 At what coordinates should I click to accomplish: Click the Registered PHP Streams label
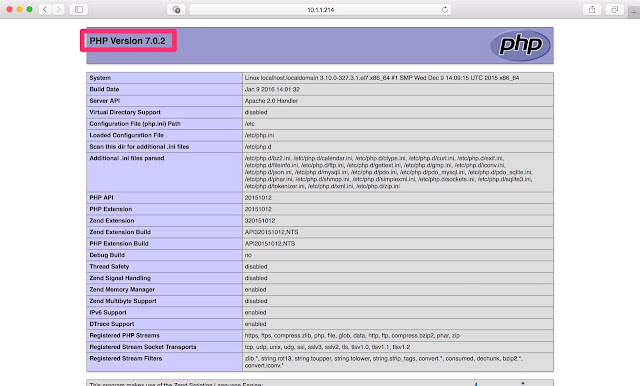click(x=124, y=335)
